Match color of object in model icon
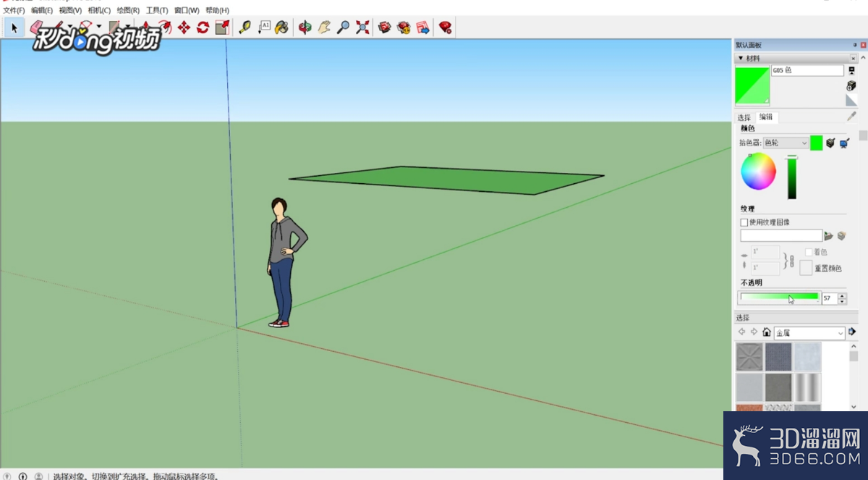The image size is (868, 480). pyautogui.click(x=830, y=143)
